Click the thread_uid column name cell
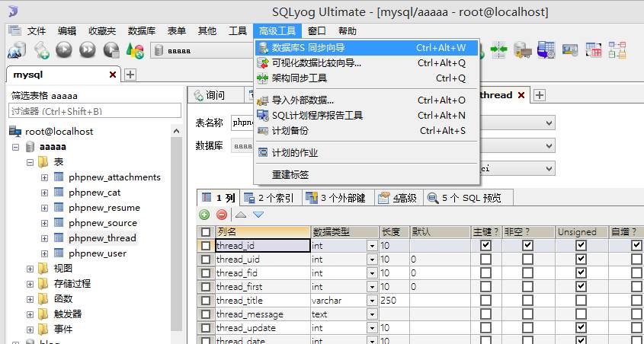 point(263,260)
